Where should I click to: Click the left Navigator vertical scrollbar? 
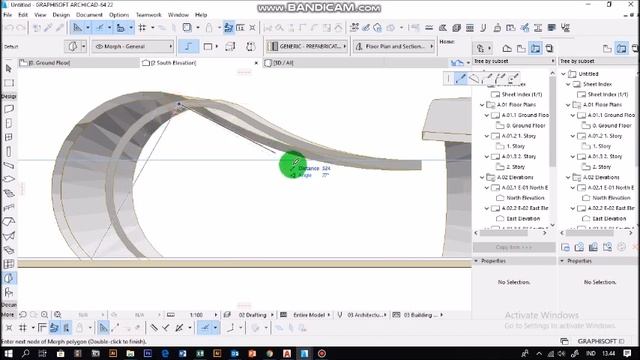point(553,122)
